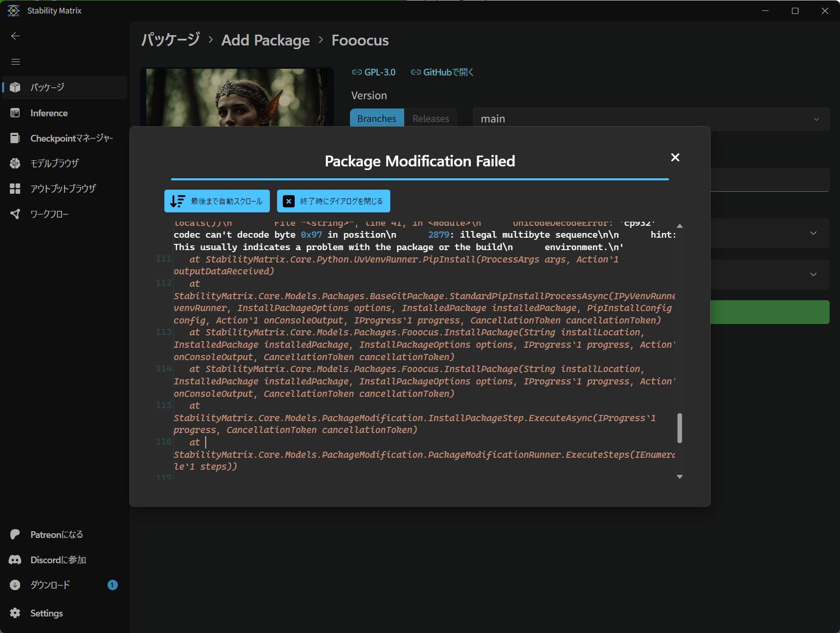Close the Package Modification Failed dialog

(675, 158)
